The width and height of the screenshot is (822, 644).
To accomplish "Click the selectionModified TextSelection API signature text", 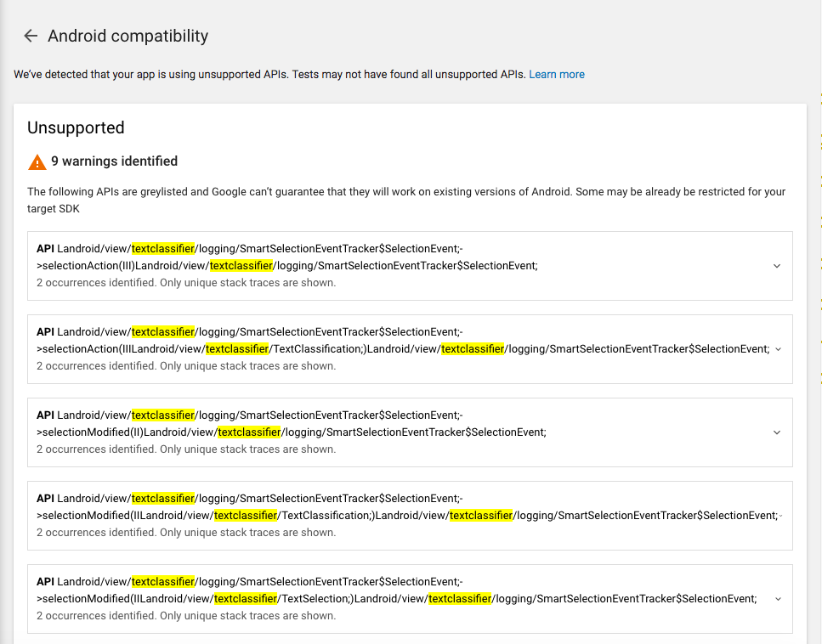I will tap(397, 590).
